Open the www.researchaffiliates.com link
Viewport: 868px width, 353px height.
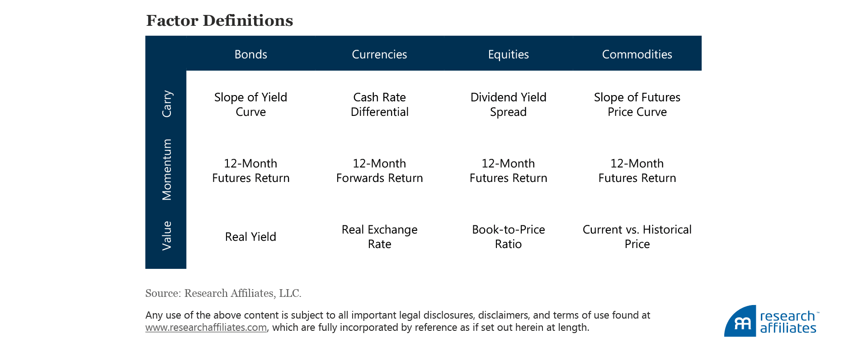pyautogui.click(x=206, y=327)
